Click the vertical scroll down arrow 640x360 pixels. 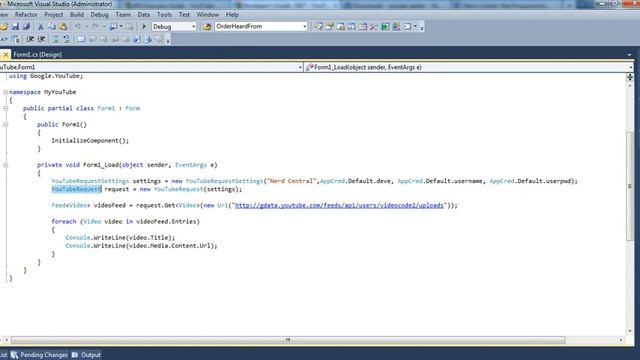630,331
